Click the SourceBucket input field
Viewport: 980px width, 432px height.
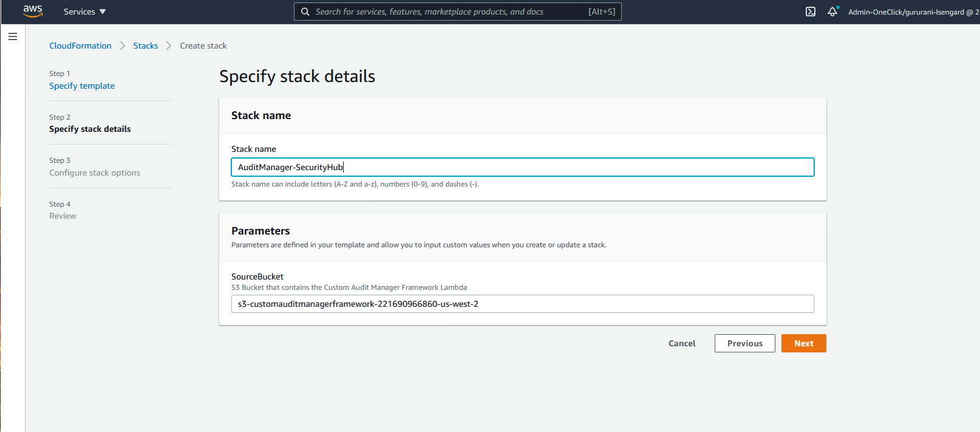(x=523, y=304)
